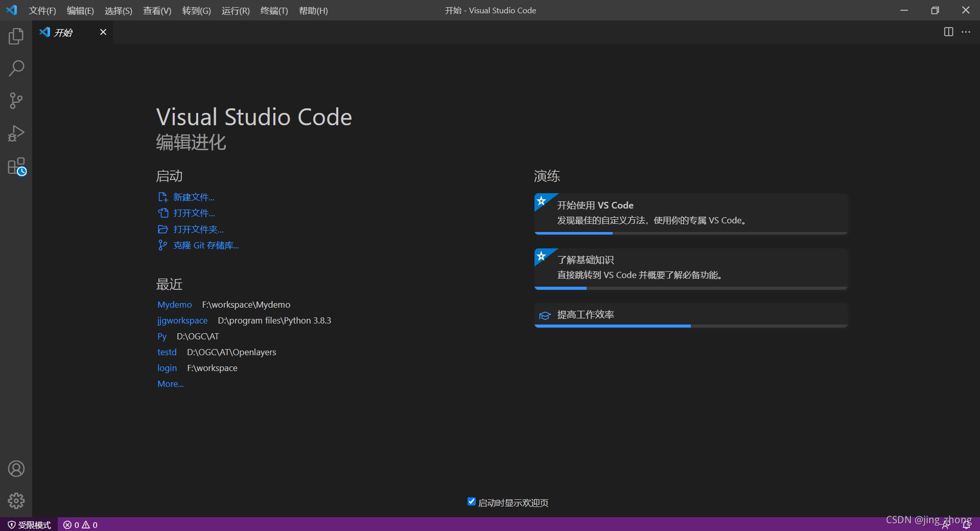This screenshot has width=980, height=531.
Task: Click the 受限模式 restricted mode shield
Action: tap(29, 525)
